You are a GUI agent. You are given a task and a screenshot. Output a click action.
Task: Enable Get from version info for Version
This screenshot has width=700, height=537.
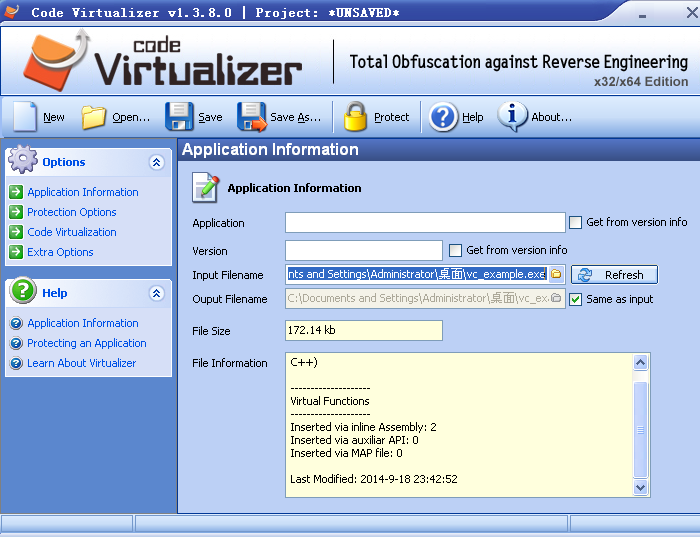[x=455, y=250]
